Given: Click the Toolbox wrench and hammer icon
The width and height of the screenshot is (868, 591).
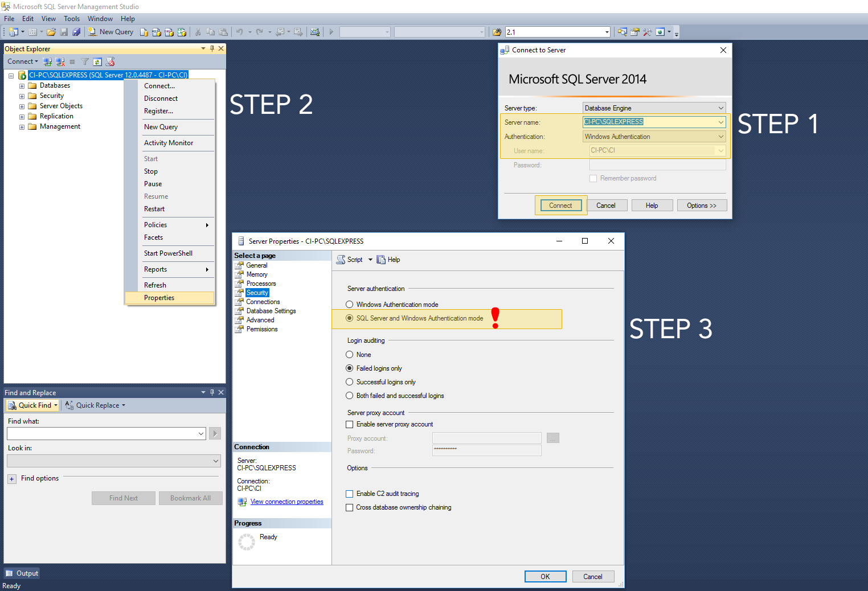Looking at the screenshot, I should [x=648, y=32].
